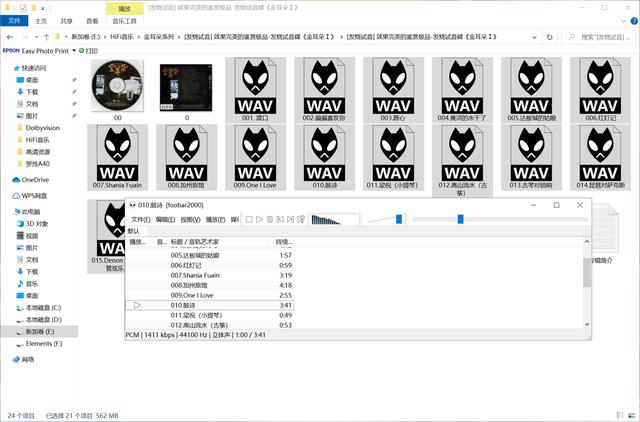Pause playback using foobar2000 pause icon
Viewport: 640px width, 422px height.
click(x=270, y=219)
